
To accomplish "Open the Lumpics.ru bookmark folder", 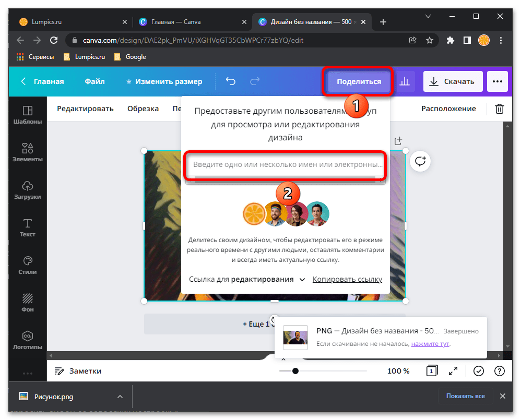I will (x=85, y=57).
